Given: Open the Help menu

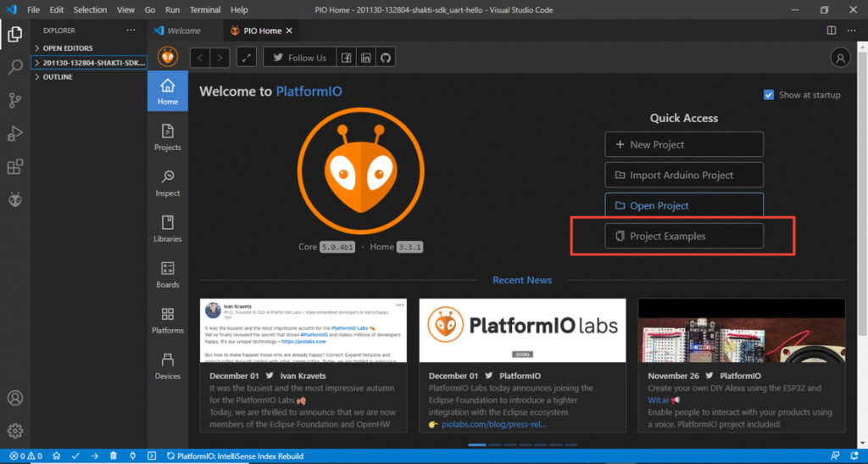Looking at the screenshot, I should pyautogui.click(x=239, y=10).
